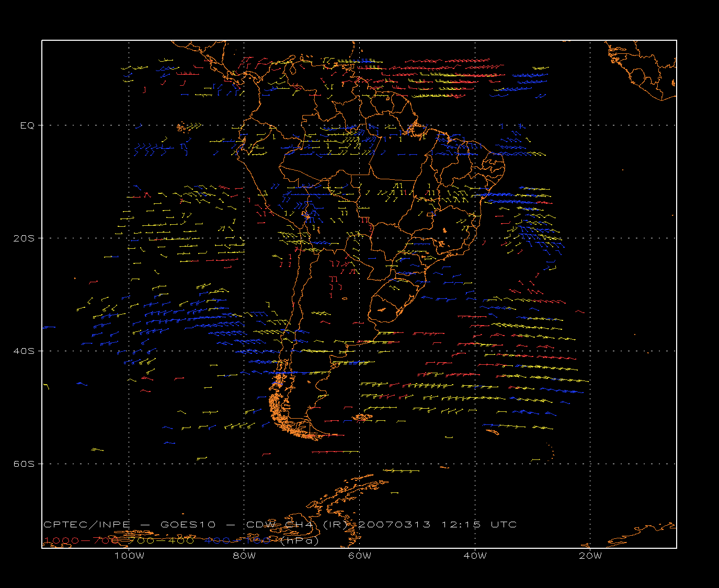This screenshot has height=588, width=719.
Task: Click the CPTEC/INPE caption text
Action: coord(87,525)
